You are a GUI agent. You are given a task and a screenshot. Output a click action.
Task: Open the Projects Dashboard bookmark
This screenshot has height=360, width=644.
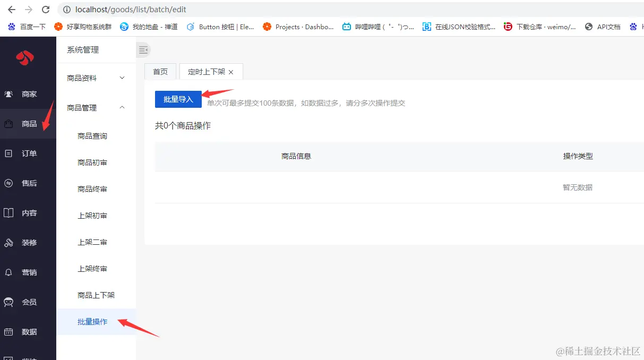pyautogui.click(x=298, y=27)
